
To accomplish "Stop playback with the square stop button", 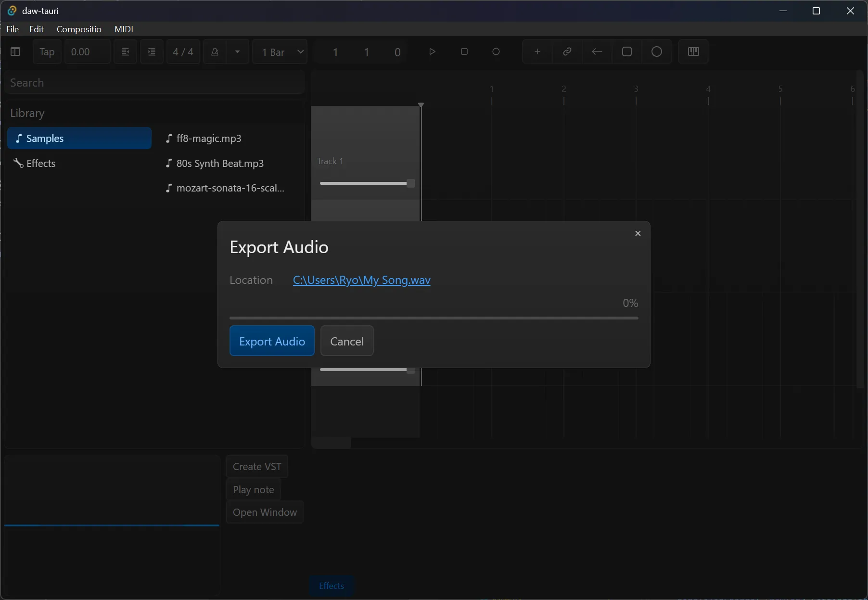I will pyautogui.click(x=464, y=51).
